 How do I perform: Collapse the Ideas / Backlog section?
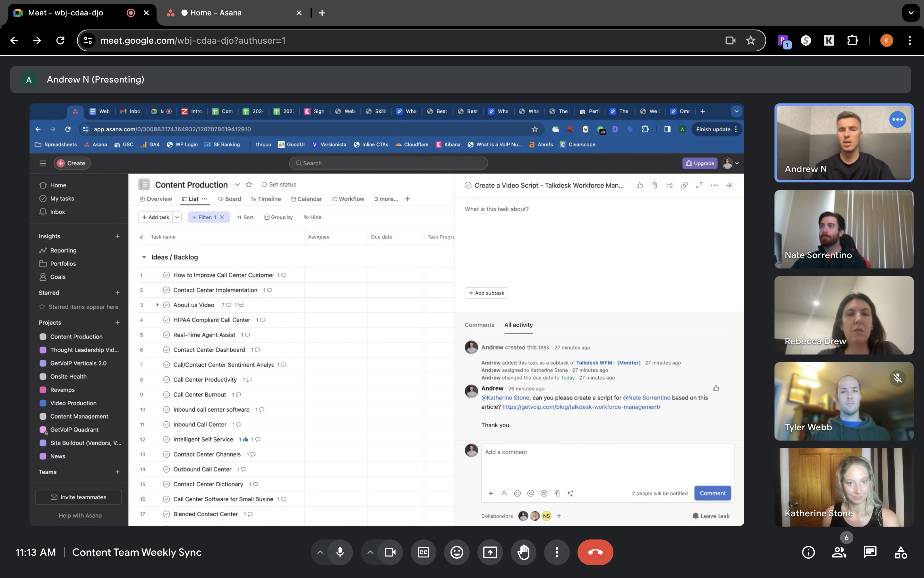[x=144, y=257]
